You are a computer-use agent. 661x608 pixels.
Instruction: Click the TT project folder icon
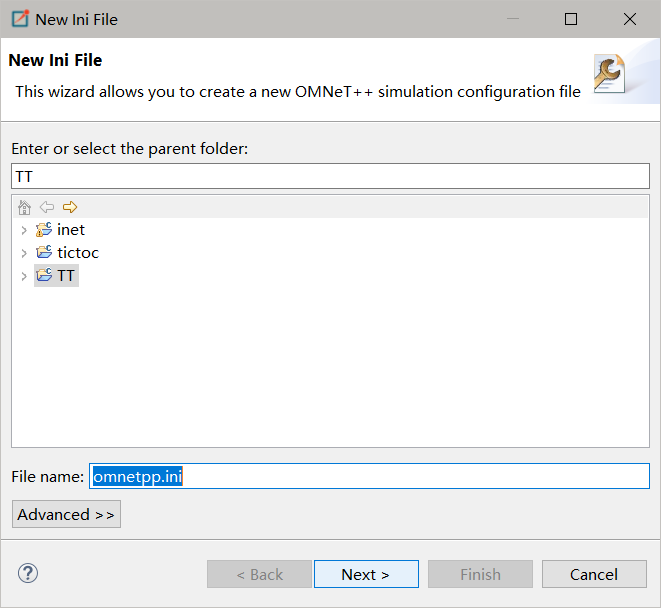point(44,276)
